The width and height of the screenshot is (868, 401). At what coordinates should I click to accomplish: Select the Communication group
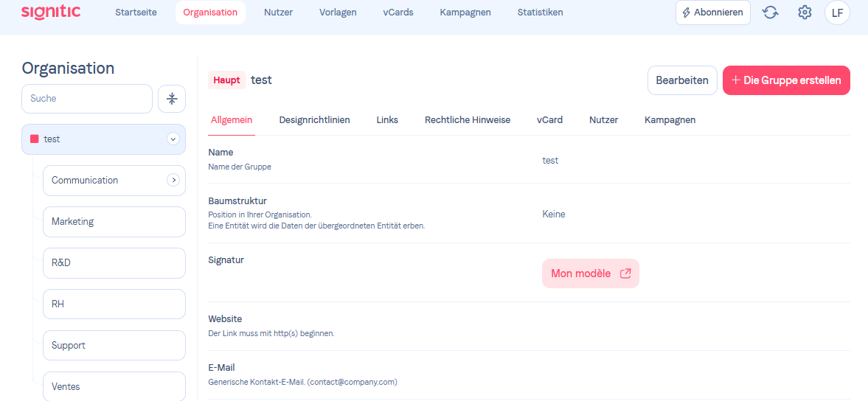point(114,181)
